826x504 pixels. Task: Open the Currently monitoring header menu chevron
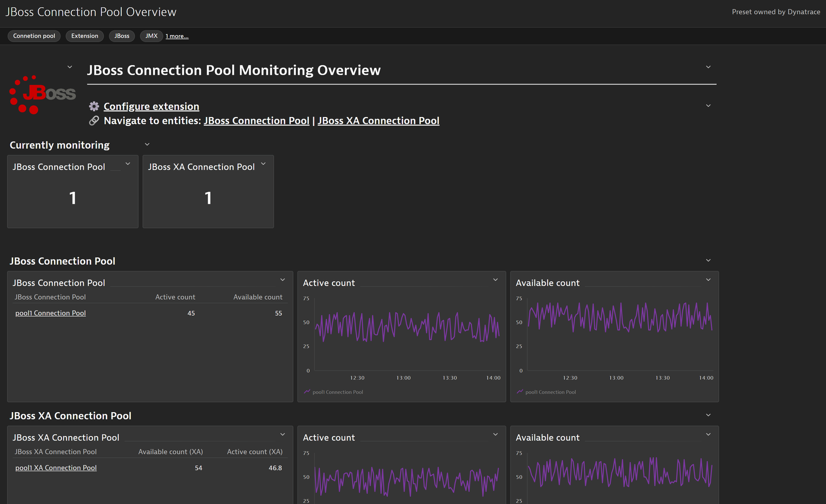(x=147, y=144)
